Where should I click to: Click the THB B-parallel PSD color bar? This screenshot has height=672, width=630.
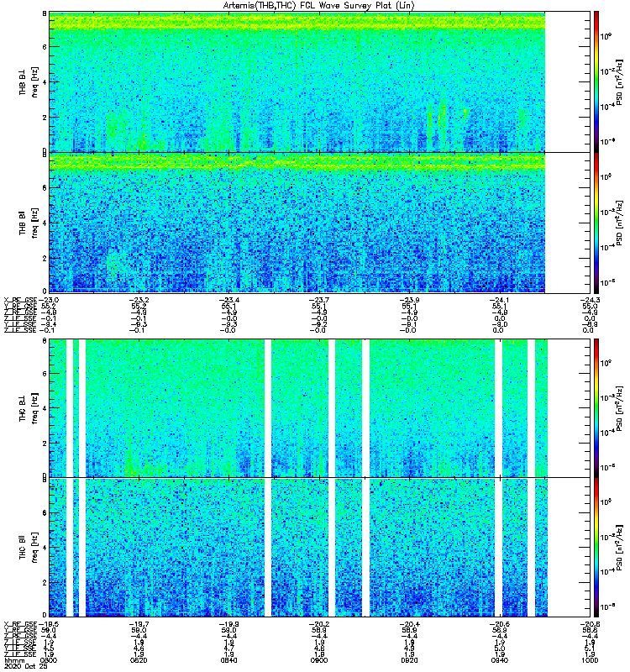[x=596, y=223]
